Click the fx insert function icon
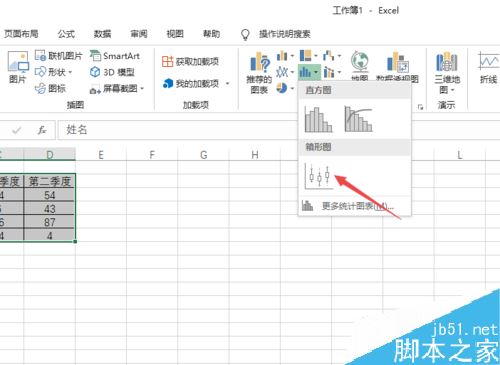Screen dimensions: 500x365 click(x=42, y=130)
